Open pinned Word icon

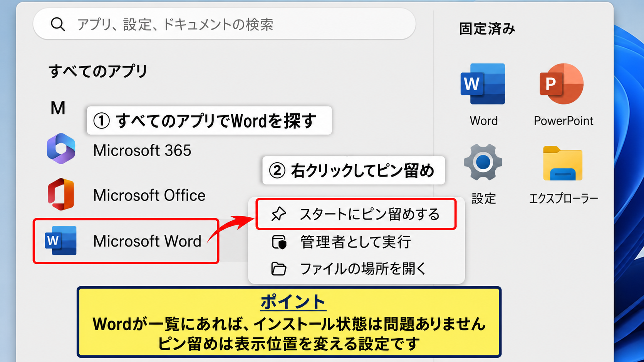click(483, 84)
